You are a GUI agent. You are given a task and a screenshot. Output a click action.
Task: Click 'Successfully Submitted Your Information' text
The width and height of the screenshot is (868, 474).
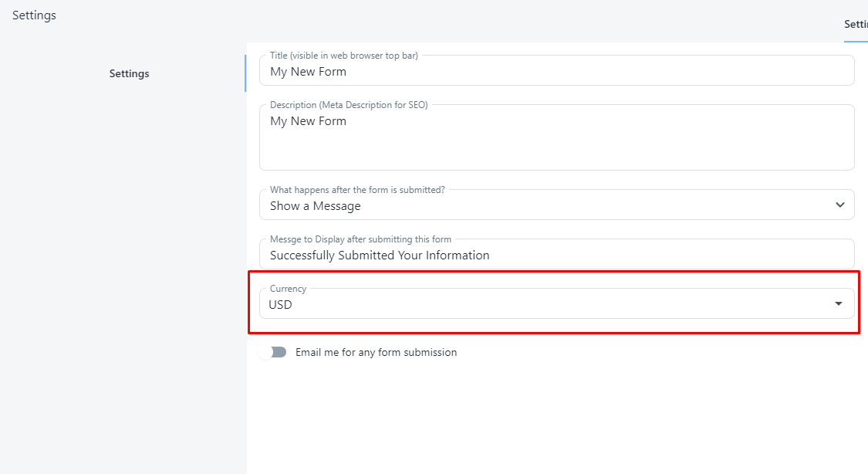[380, 255]
